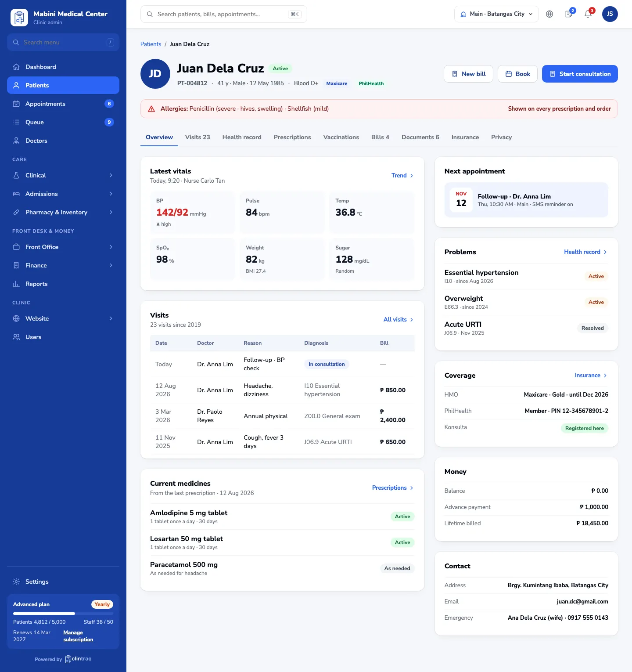Click the Queue list icon in sidebar
This screenshot has width=632, height=672.
pos(16,122)
